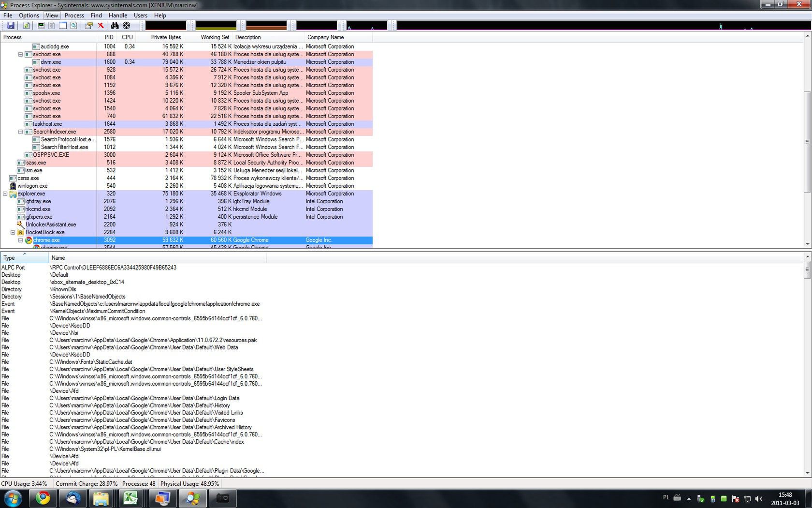Screen dimensions: 812x508
Task: Click the upper pane vertical scrollbar thumb
Action: (807, 141)
